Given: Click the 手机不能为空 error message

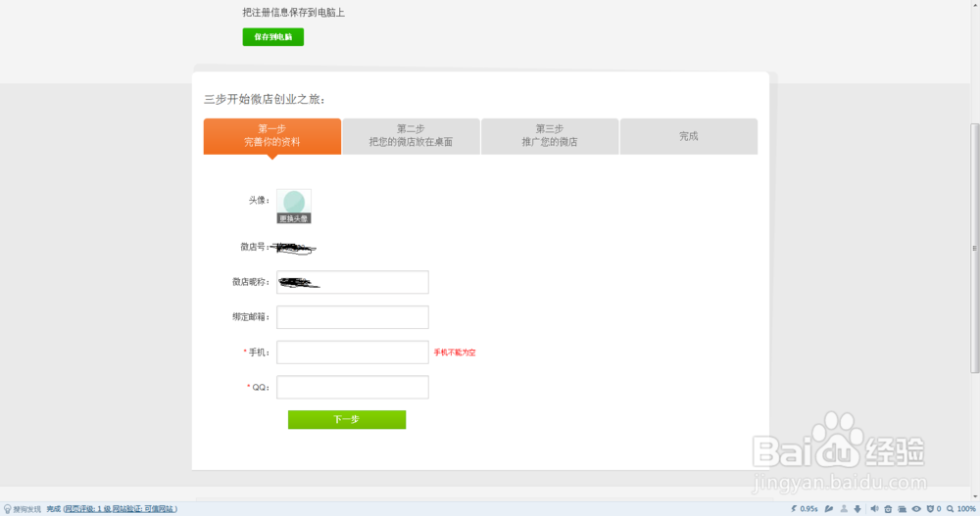Looking at the screenshot, I should point(455,352).
